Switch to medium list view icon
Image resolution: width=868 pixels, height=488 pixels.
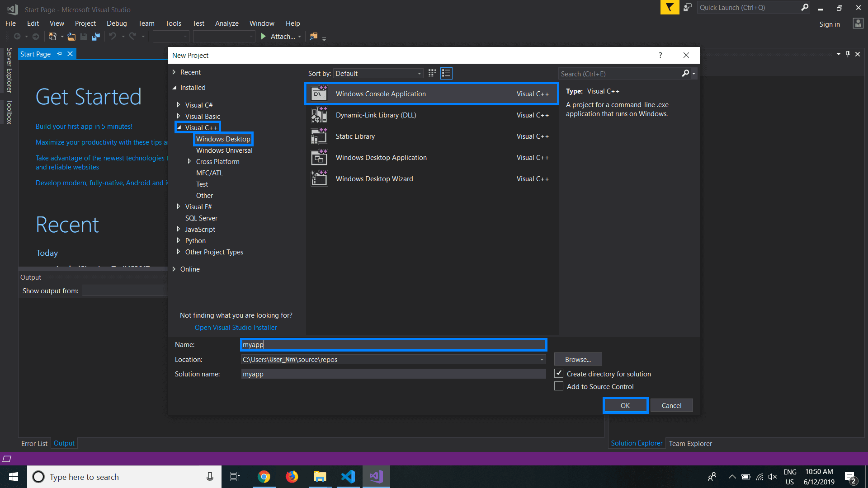[446, 73]
